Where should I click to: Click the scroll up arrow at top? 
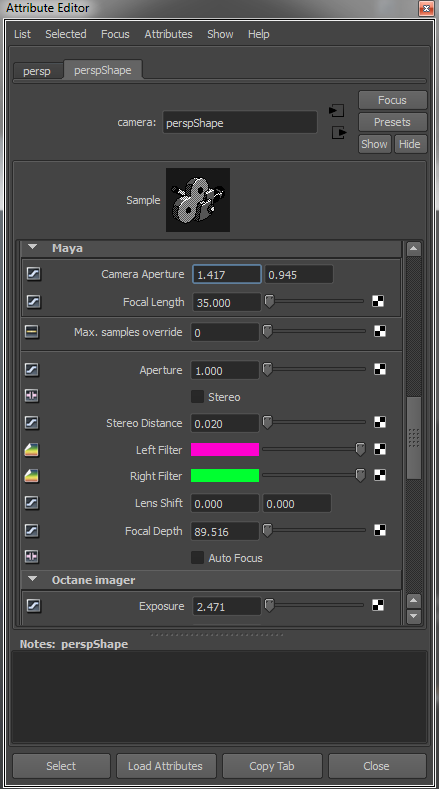coord(413,248)
